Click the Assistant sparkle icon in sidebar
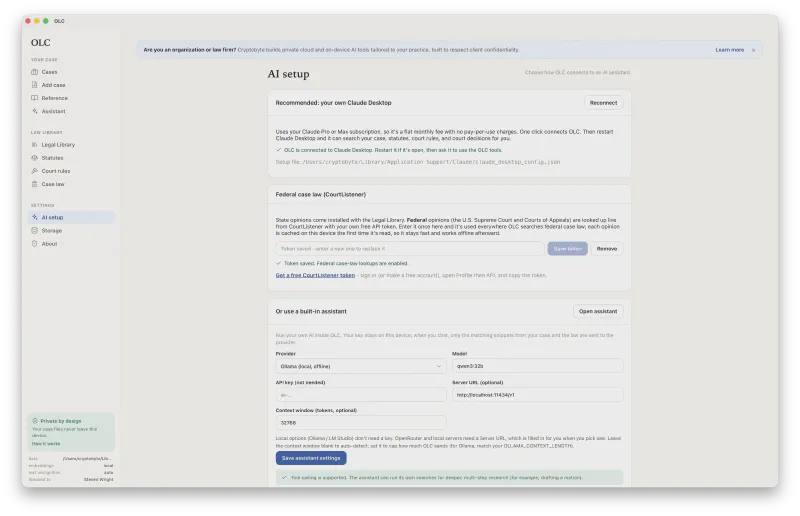 click(x=35, y=111)
